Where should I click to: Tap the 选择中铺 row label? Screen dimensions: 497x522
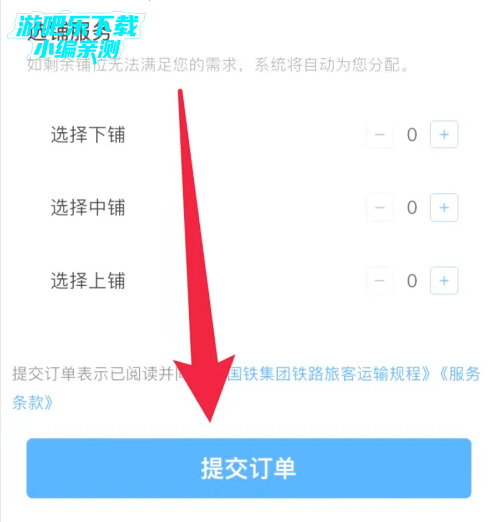click(x=88, y=207)
